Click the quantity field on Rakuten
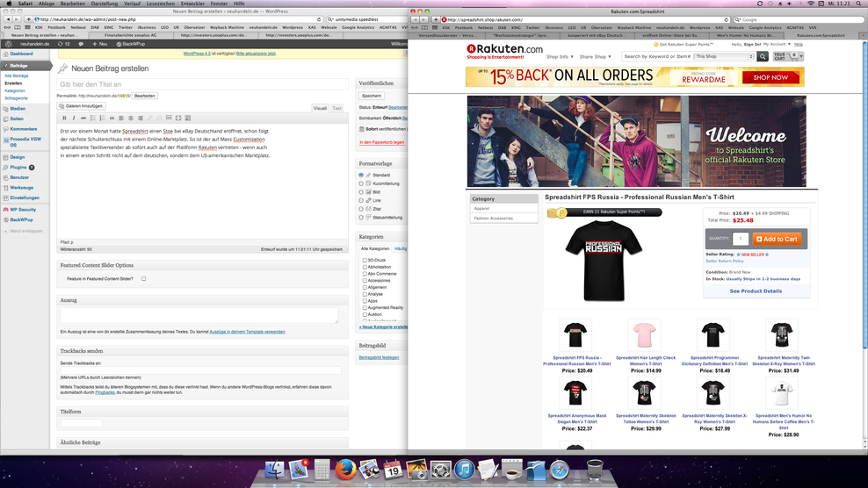 [740, 239]
